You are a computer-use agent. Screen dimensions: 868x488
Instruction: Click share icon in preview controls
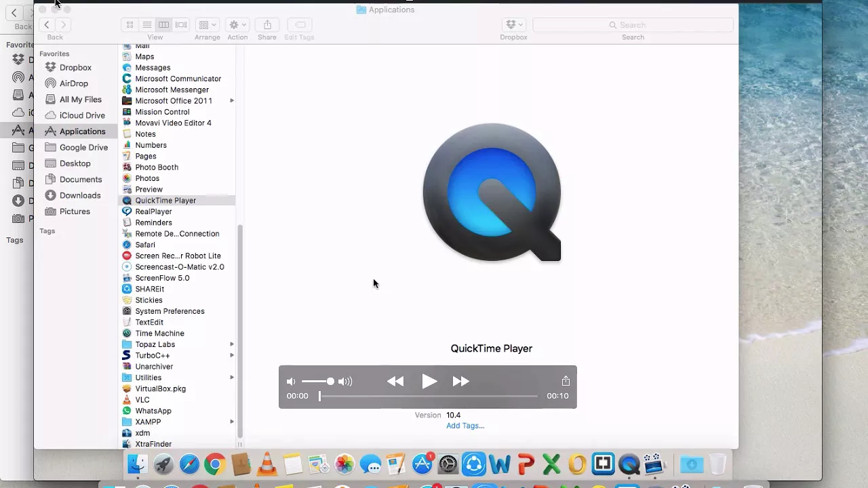566,381
